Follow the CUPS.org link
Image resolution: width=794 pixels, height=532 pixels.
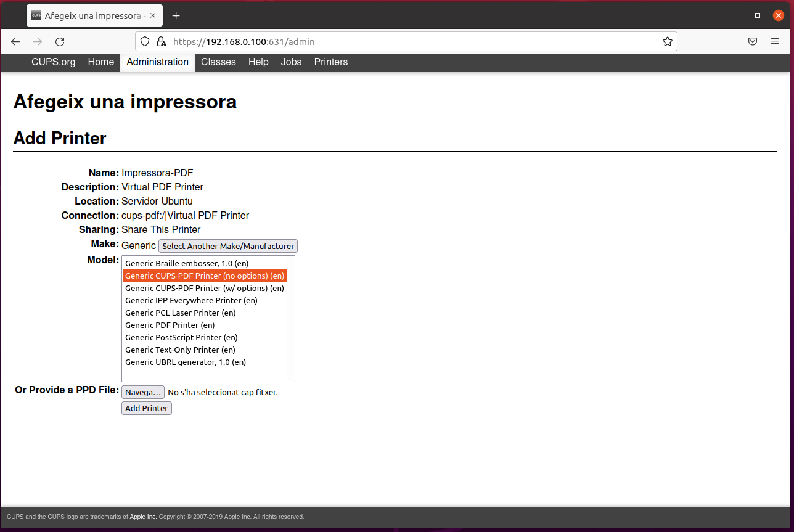click(x=54, y=62)
